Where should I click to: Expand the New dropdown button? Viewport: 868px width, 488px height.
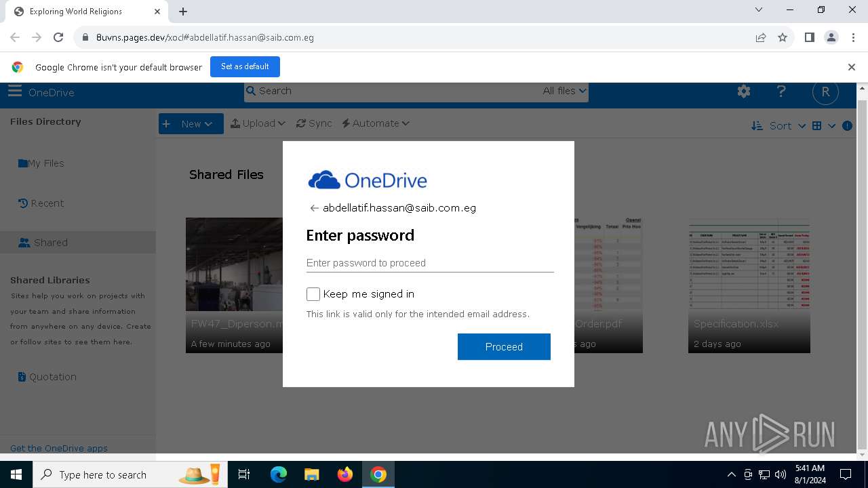click(x=191, y=123)
